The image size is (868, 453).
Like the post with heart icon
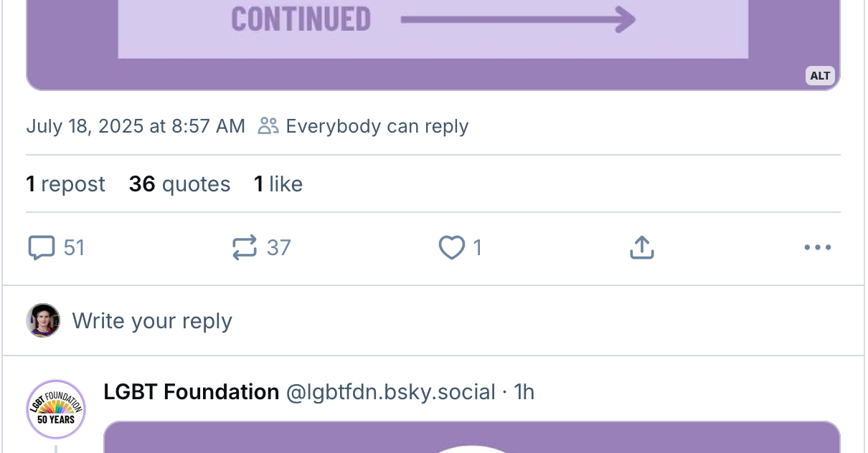[x=451, y=248]
